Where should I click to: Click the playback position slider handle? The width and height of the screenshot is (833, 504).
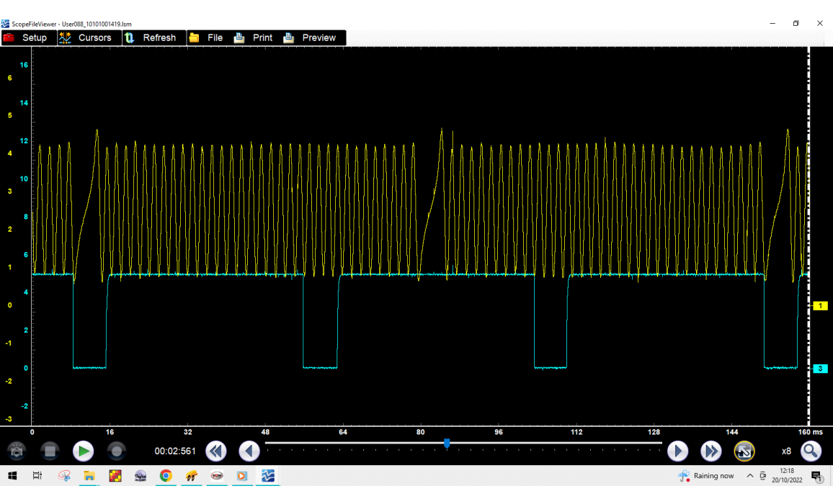[x=447, y=444]
